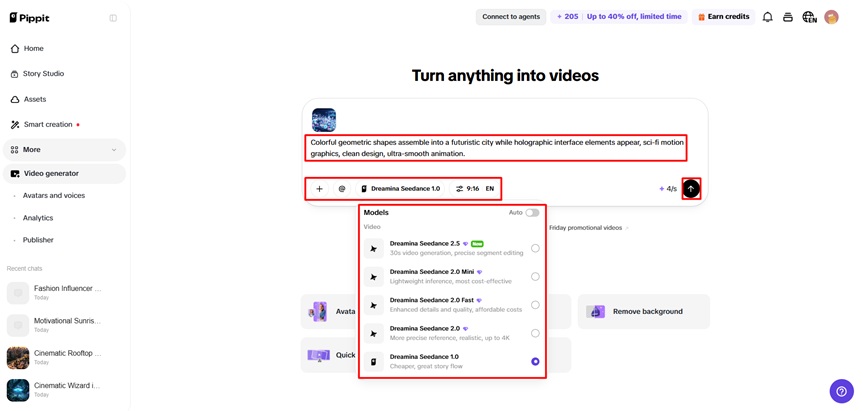Submit prompt with the arrow send button
This screenshot has width=863, height=411.
691,189
